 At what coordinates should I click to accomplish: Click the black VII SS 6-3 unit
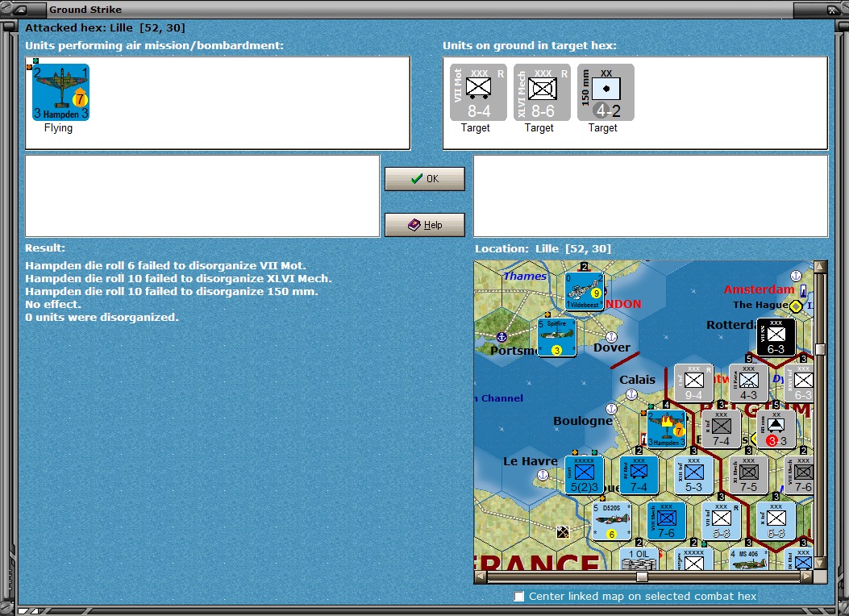click(776, 337)
